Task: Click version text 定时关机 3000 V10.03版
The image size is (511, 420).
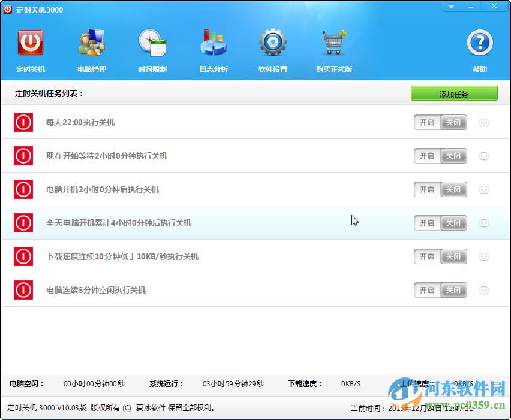Action: 47,407
